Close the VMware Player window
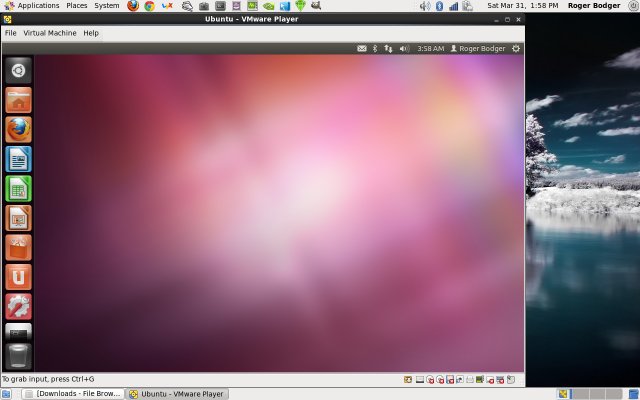640x400 pixels. (x=518, y=19)
